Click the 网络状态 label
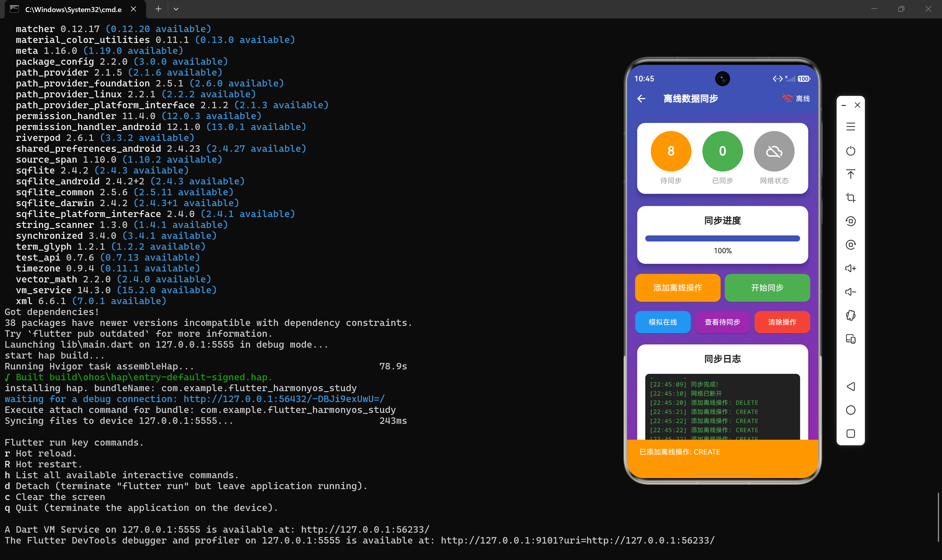The height and width of the screenshot is (560, 942). tap(774, 181)
